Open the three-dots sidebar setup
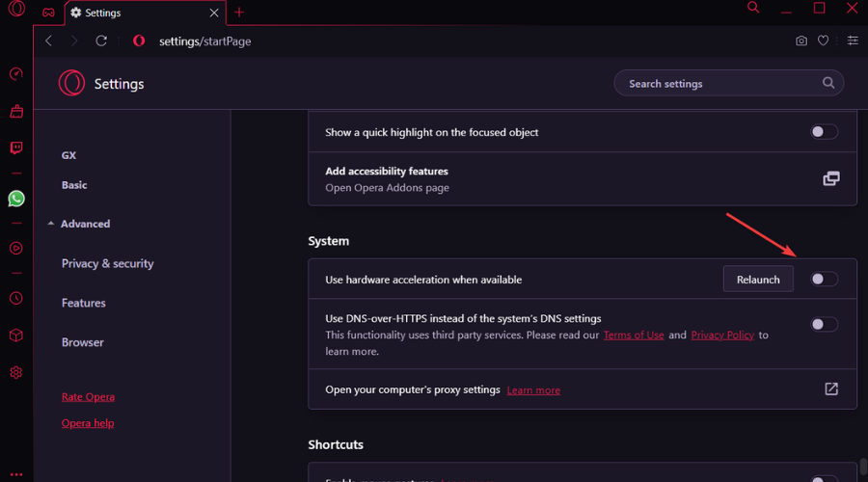 [16, 474]
